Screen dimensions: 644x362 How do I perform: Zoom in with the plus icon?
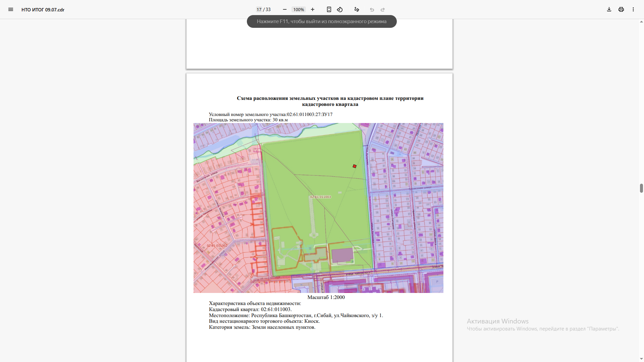click(313, 9)
